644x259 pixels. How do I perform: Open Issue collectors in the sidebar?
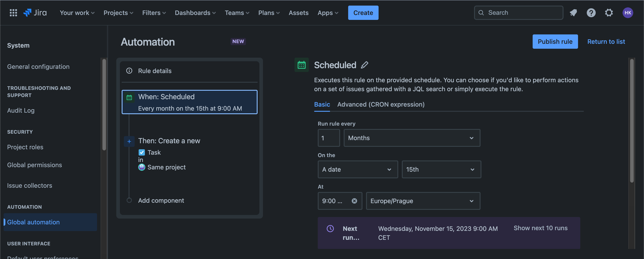click(30, 185)
